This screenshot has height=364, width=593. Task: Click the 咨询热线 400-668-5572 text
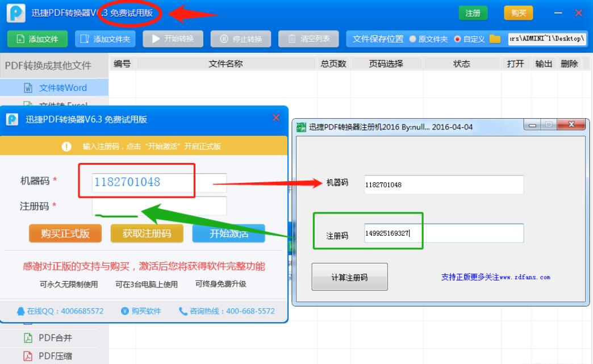[232, 311]
